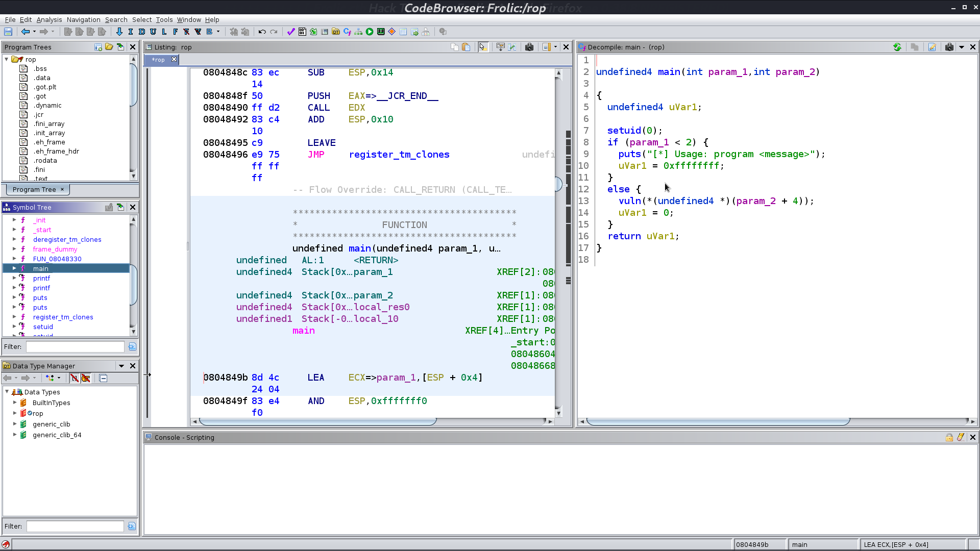Click the Save program toolbar icon
The width and height of the screenshot is (980, 551).
point(8,32)
